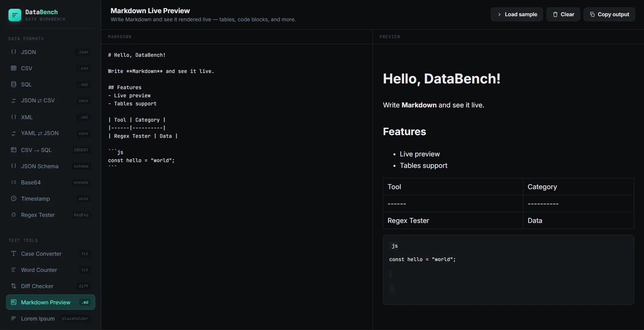Image resolution: width=644 pixels, height=330 pixels.
Task: Copy the rendered output
Action: (x=609, y=15)
